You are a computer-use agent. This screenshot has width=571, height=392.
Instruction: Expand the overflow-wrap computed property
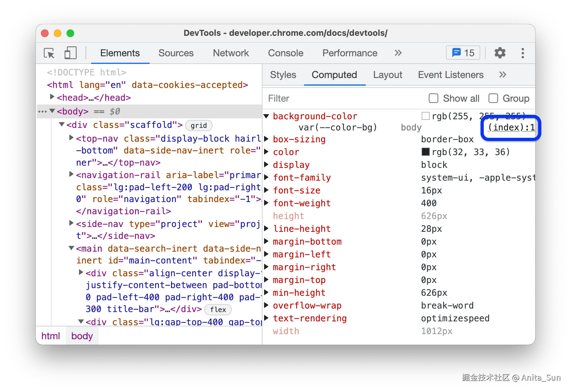tap(266, 305)
